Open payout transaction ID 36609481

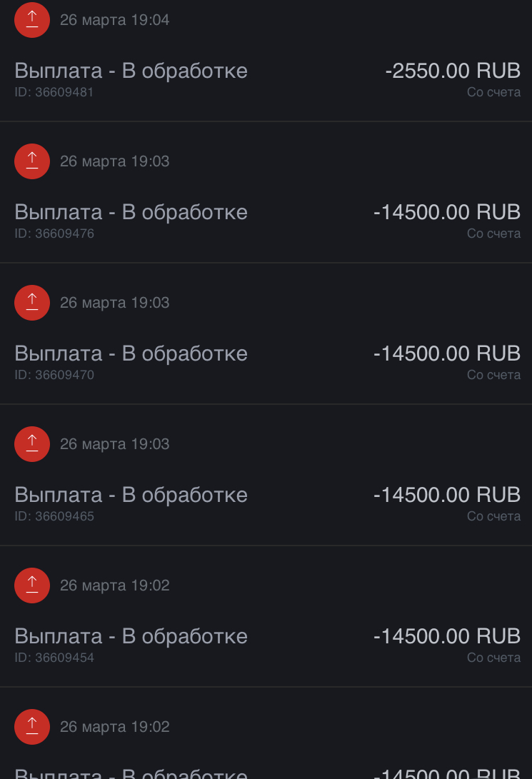click(x=266, y=61)
